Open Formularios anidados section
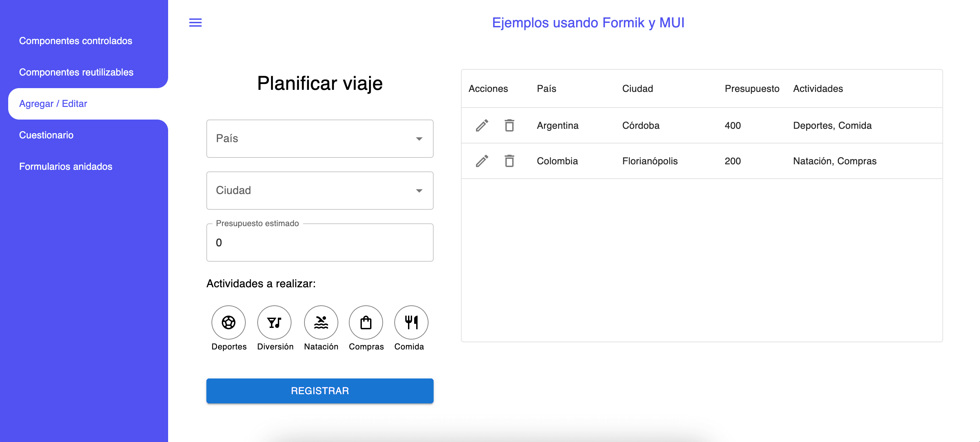This screenshot has height=442, width=980. [x=66, y=167]
